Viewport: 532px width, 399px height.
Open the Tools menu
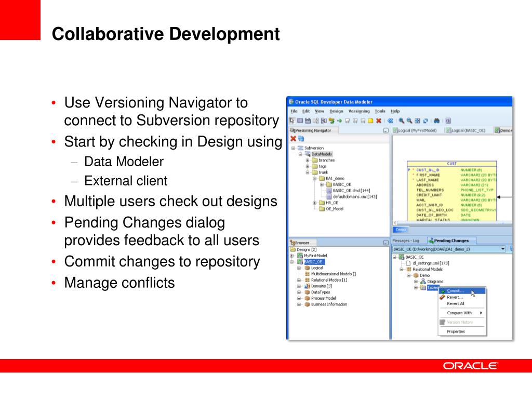380,111
